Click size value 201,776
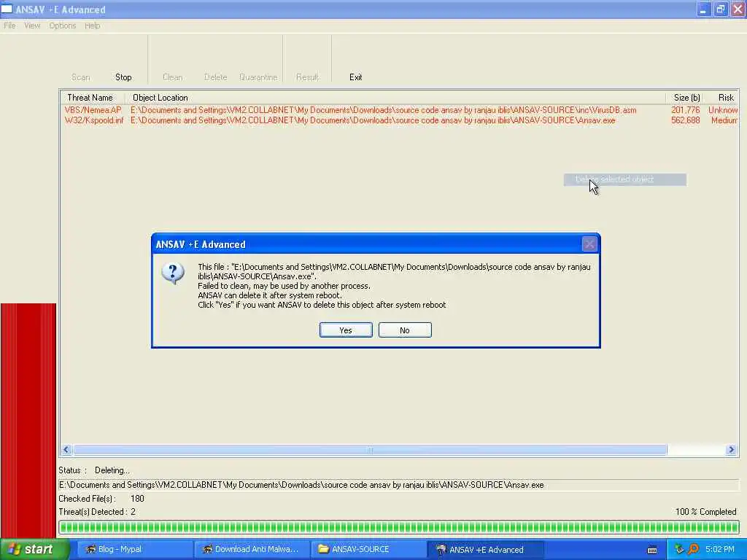The height and width of the screenshot is (560, 747). (x=686, y=110)
